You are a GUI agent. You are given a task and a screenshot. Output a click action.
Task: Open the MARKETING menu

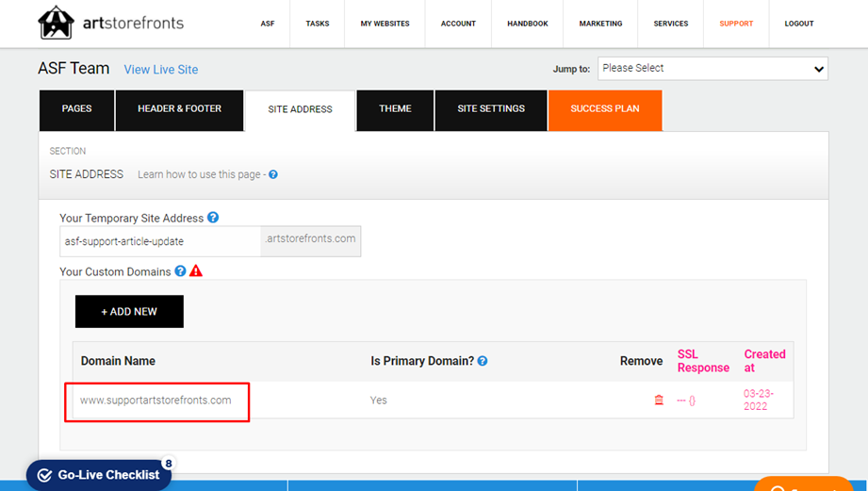pos(600,24)
